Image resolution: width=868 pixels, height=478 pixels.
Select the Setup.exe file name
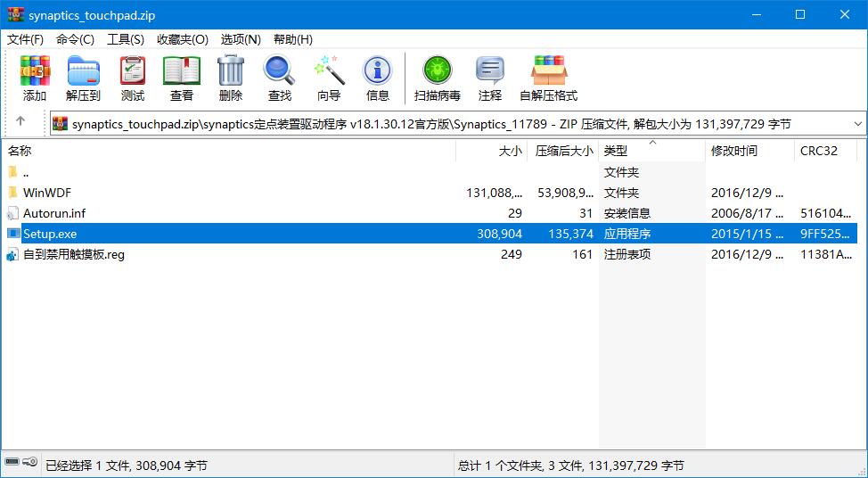pos(50,234)
